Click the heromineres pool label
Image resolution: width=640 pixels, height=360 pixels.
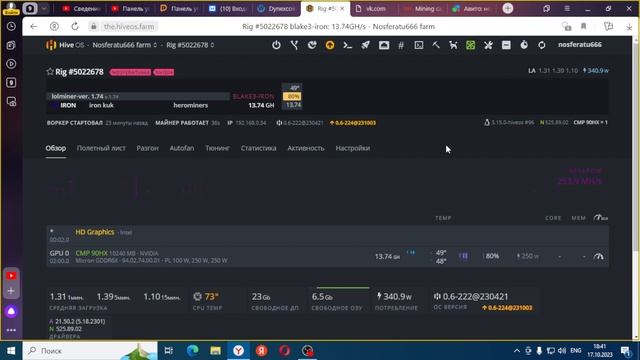point(191,105)
